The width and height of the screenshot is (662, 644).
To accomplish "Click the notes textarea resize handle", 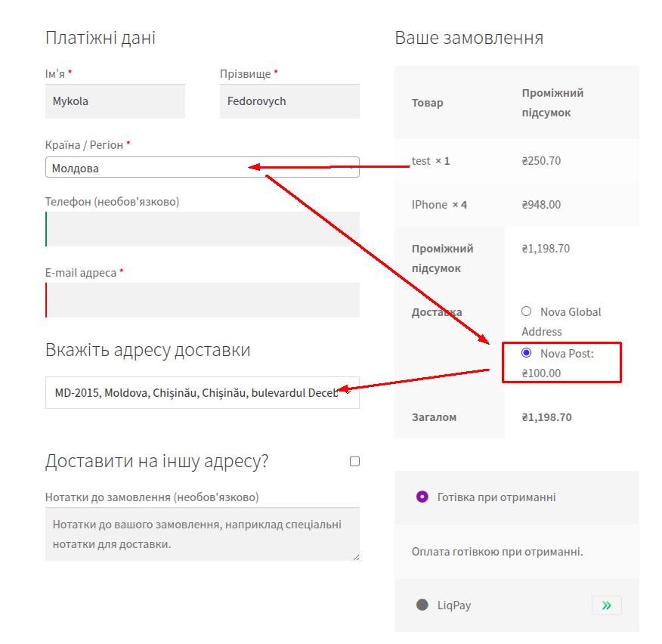I will tap(355, 556).
